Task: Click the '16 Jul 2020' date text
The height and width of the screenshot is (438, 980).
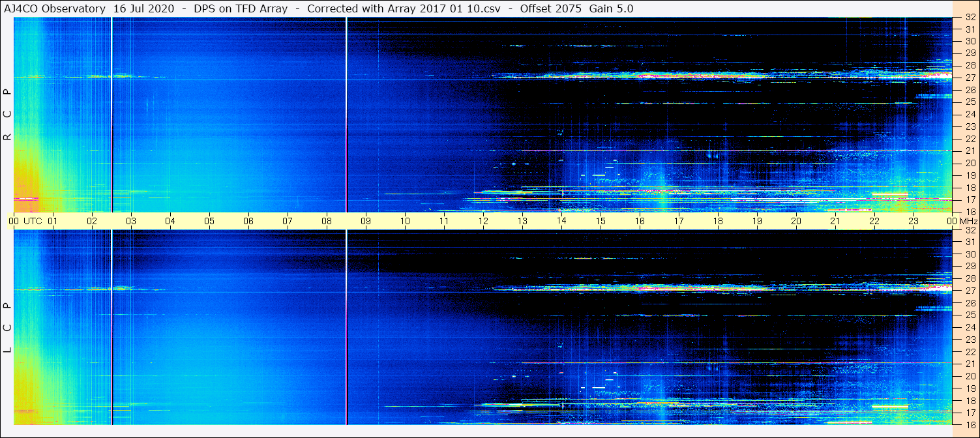Action: tap(143, 8)
